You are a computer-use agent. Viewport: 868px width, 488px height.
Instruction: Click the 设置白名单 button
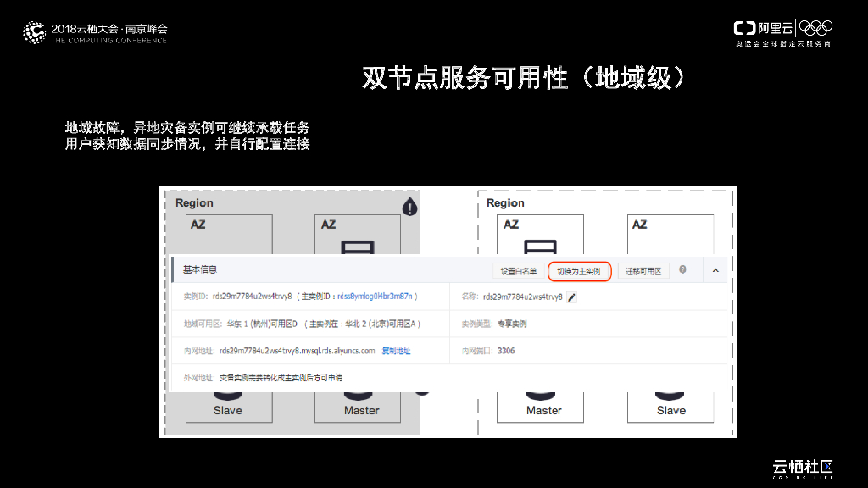(518, 271)
